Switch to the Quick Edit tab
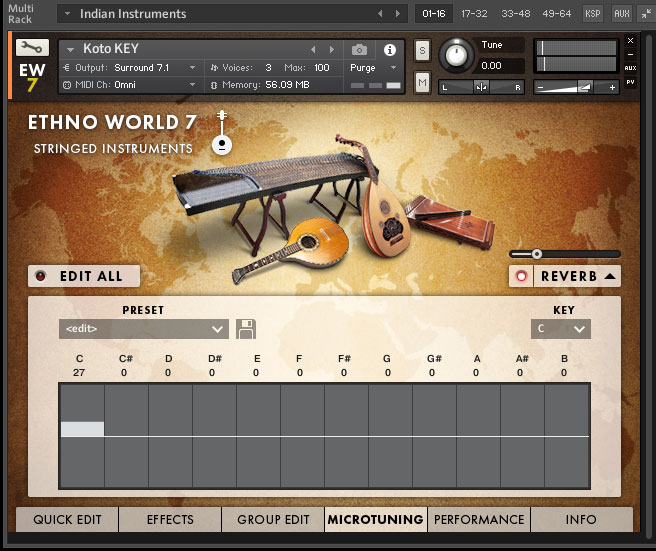656x551 pixels. coord(67,520)
